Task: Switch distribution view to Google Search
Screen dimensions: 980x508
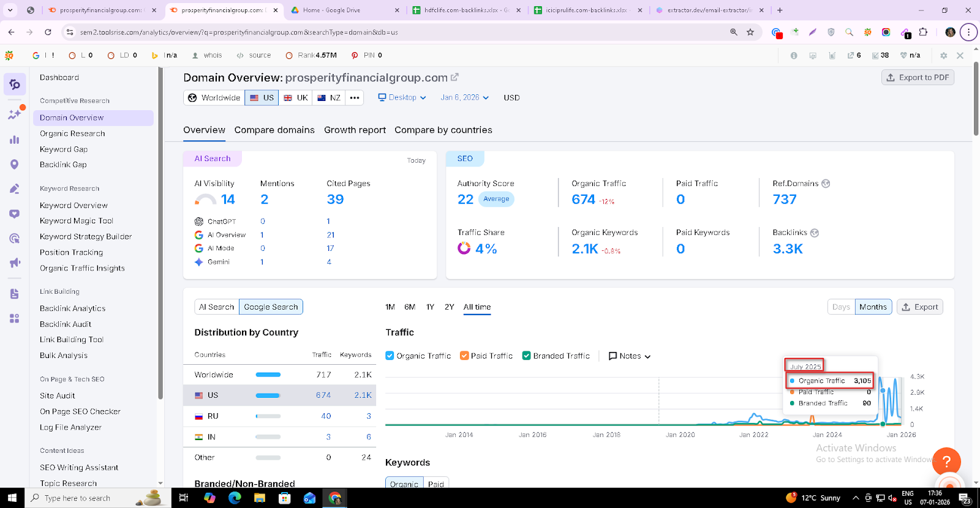Action: click(x=271, y=307)
